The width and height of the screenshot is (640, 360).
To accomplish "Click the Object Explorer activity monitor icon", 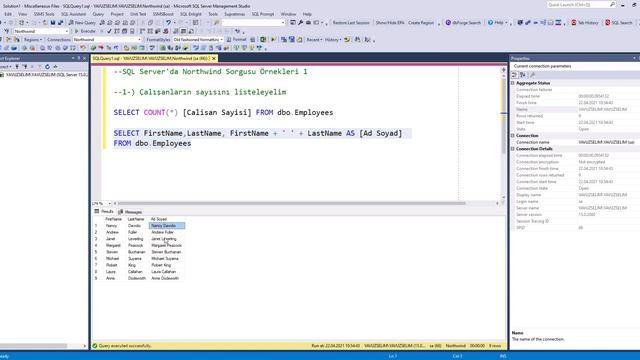I will [x=55, y=67].
